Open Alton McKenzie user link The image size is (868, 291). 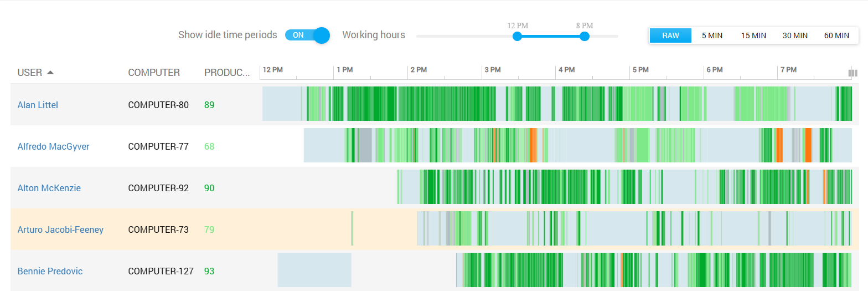click(x=49, y=188)
